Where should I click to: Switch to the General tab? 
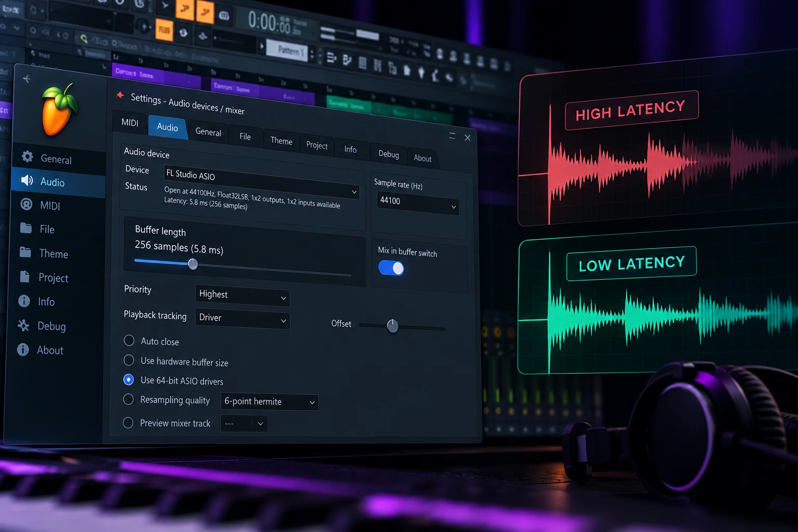click(x=208, y=132)
